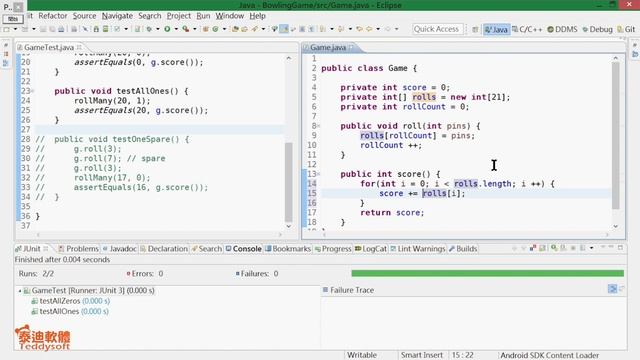Screen dimensions: 640x360
Task: Click the Run external tools icon
Action: coord(186,29)
